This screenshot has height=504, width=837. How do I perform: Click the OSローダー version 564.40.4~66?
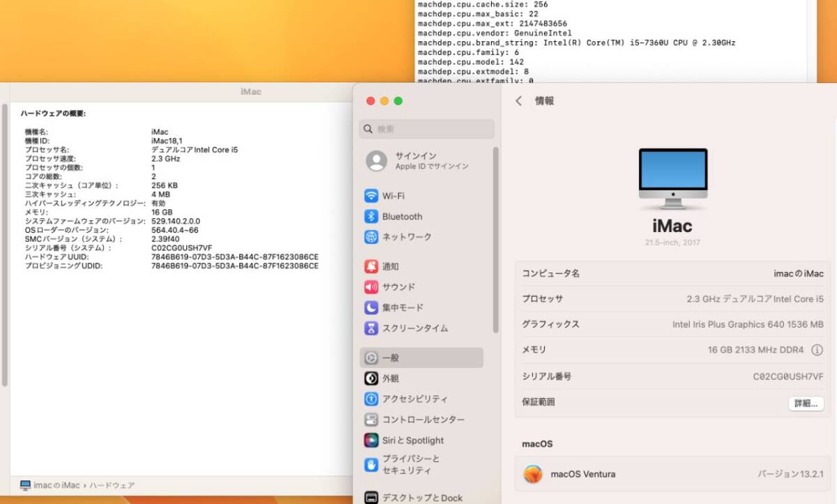175,230
